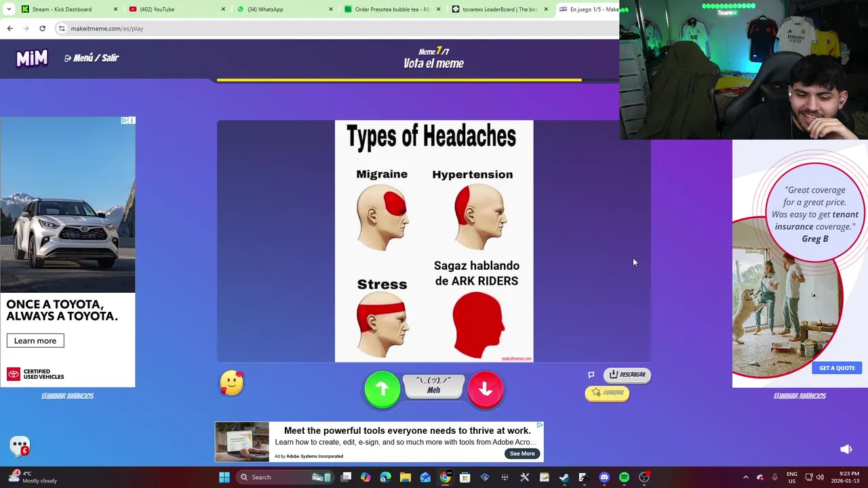868x488 pixels.
Task: Save the meme with GUARDAR button
Action: (608, 392)
